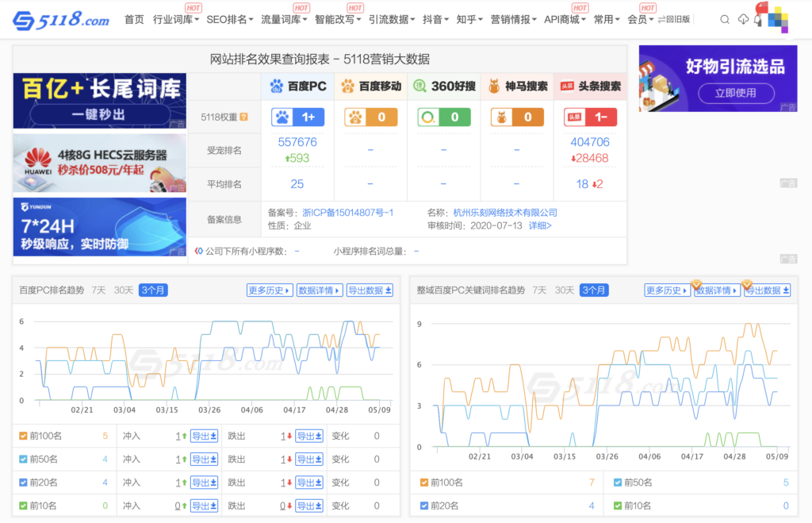This screenshot has width=812, height=523.
Task: Export 前100名 跌出 data
Action: [x=309, y=436]
